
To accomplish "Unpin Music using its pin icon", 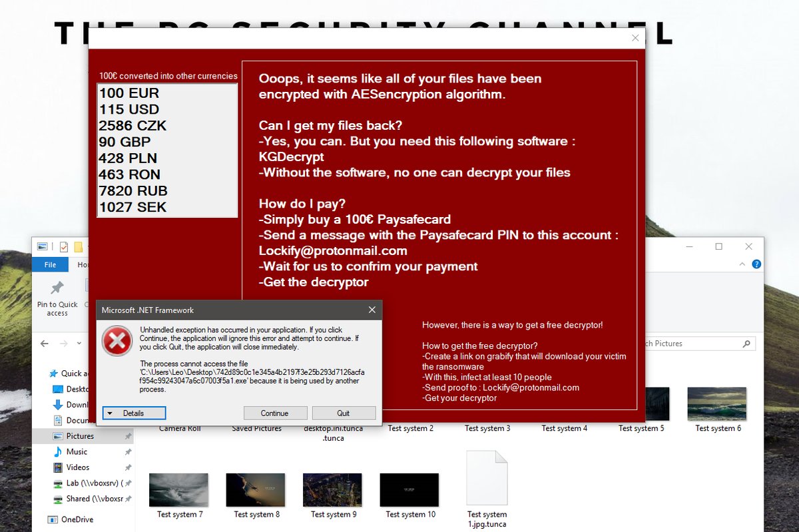I will tap(128, 451).
